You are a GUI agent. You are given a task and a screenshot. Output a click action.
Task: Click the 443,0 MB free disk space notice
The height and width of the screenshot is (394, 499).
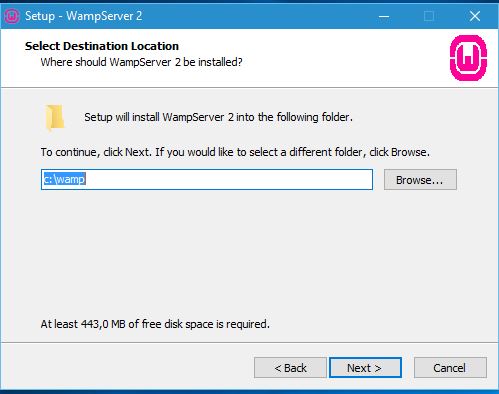[155, 324]
